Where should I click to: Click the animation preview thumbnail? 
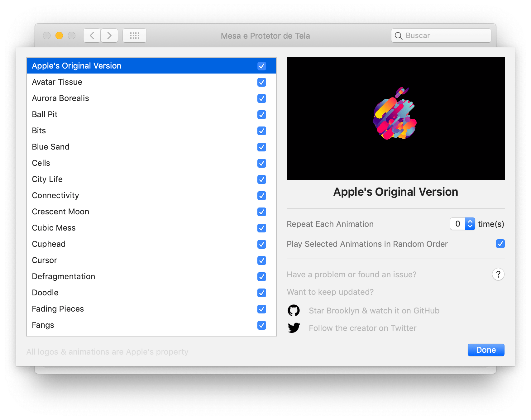[x=396, y=119]
